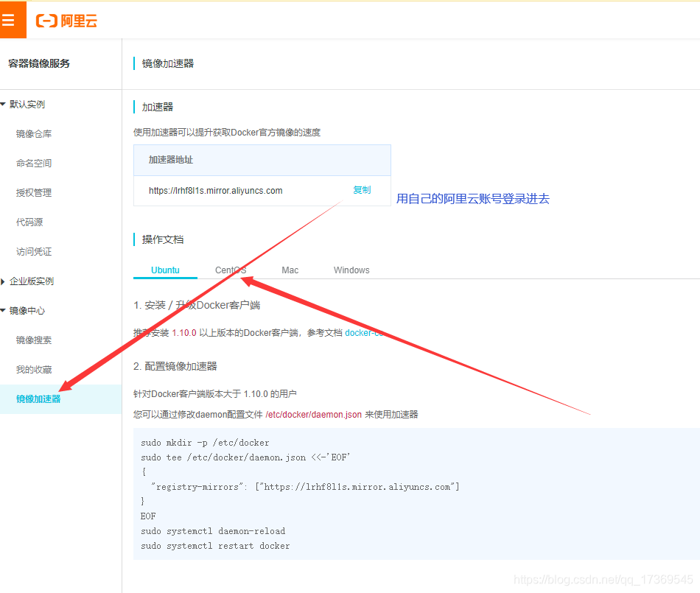This screenshot has height=593, width=700.
Task: Click the 默认实例 label
Action: tap(27, 105)
